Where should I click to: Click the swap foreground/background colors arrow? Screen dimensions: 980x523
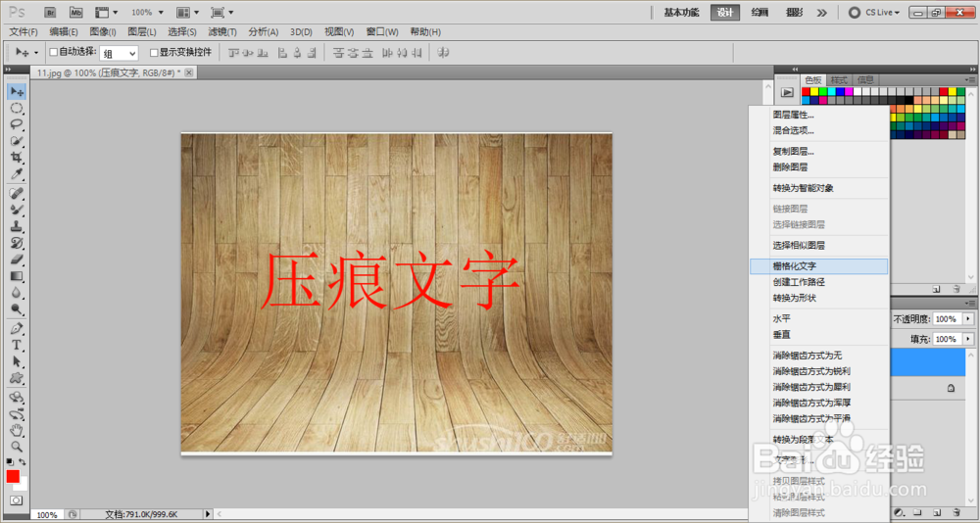24,461
